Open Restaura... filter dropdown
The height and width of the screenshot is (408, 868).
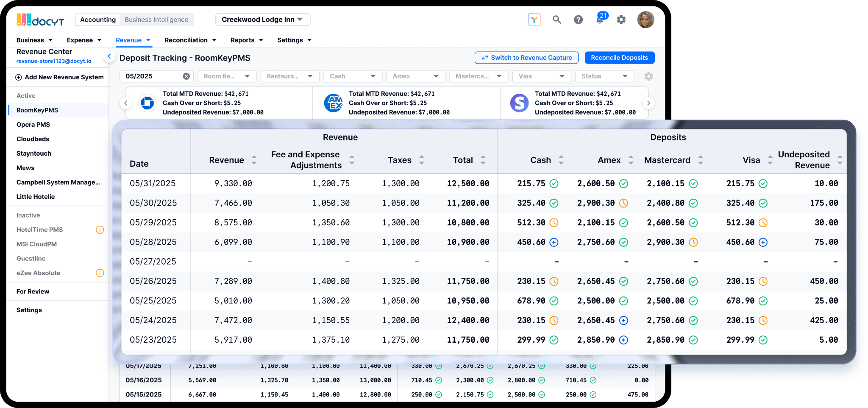pos(290,76)
